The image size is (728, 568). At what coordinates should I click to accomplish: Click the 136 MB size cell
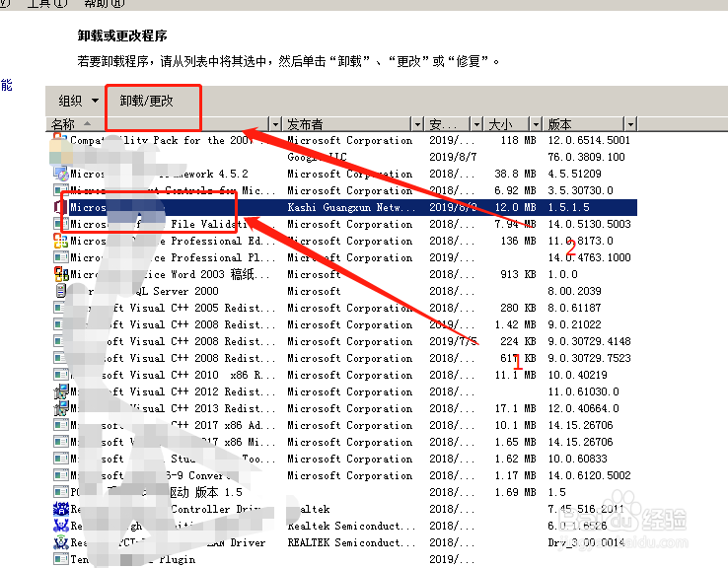coord(519,241)
